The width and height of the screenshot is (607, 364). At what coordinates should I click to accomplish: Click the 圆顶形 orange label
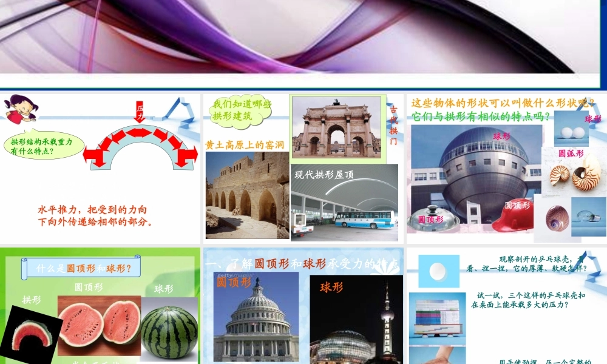point(234,283)
